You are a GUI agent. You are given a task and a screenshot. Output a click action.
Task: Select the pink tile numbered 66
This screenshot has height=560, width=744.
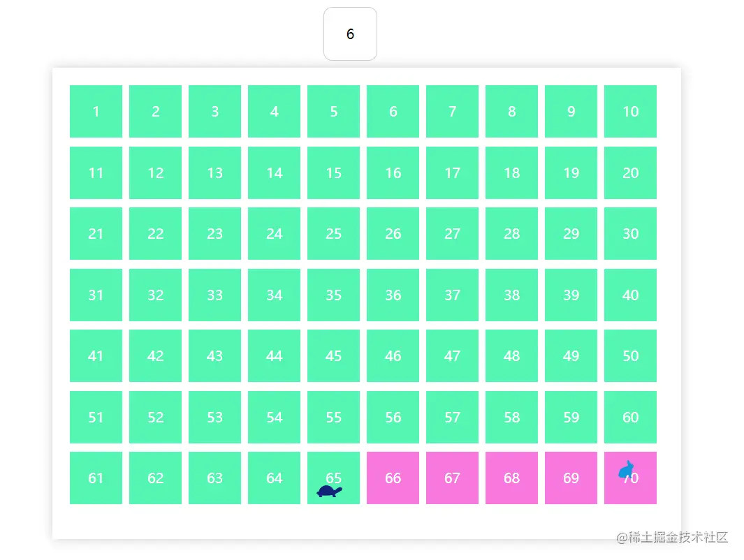tap(393, 478)
